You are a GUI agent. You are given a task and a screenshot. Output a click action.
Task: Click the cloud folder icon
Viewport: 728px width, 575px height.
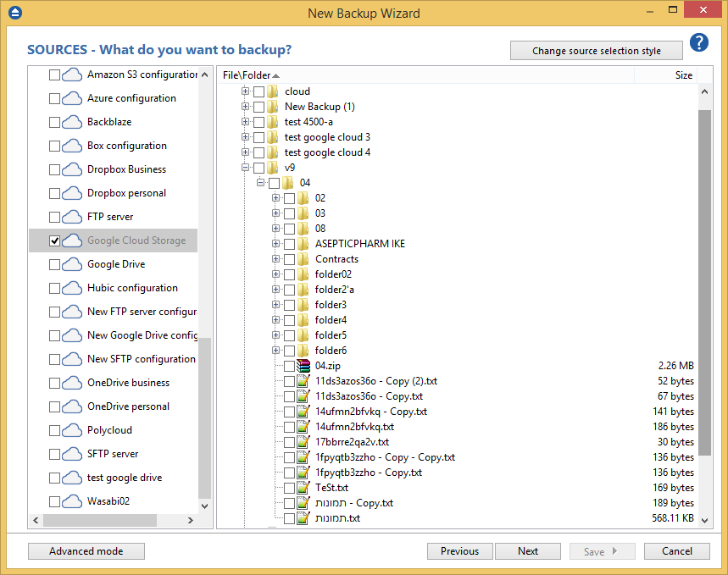(x=273, y=91)
